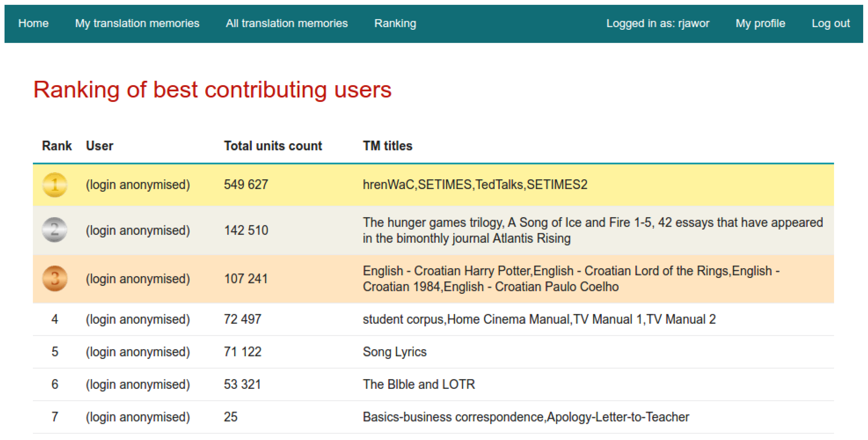Select the Ranking navigation item
868x440 pixels.
(x=395, y=23)
